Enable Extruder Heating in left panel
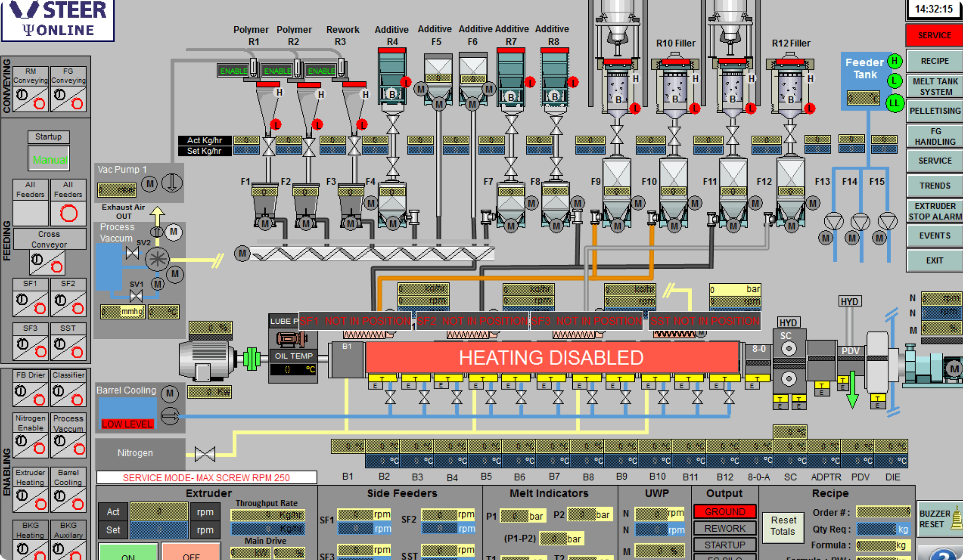Screen dimensions: 963x560 pyautogui.click(x=30, y=498)
